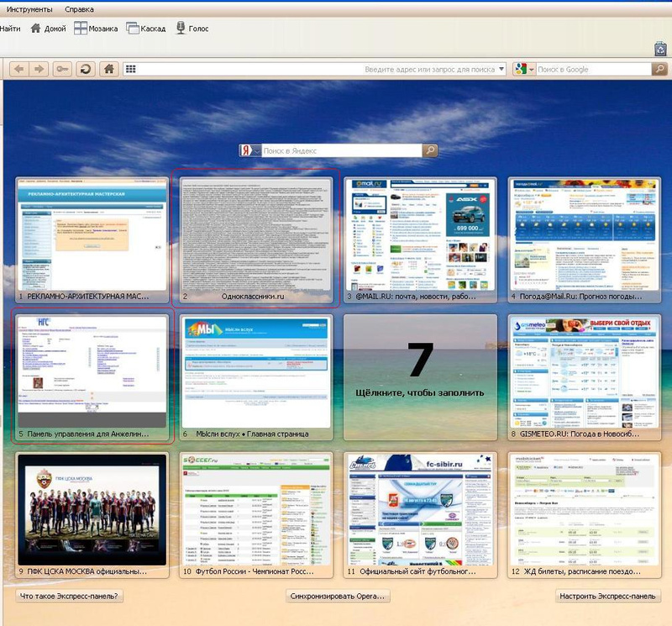Expand the address bar history dropdown arrow
Image resolution: width=672 pixels, height=626 pixels.
coord(501,69)
